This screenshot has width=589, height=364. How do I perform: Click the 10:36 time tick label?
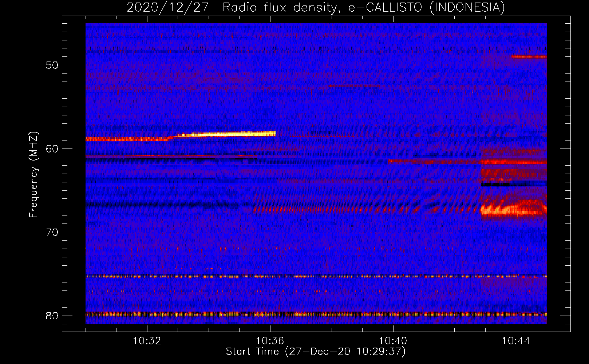[x=270, y=341]
